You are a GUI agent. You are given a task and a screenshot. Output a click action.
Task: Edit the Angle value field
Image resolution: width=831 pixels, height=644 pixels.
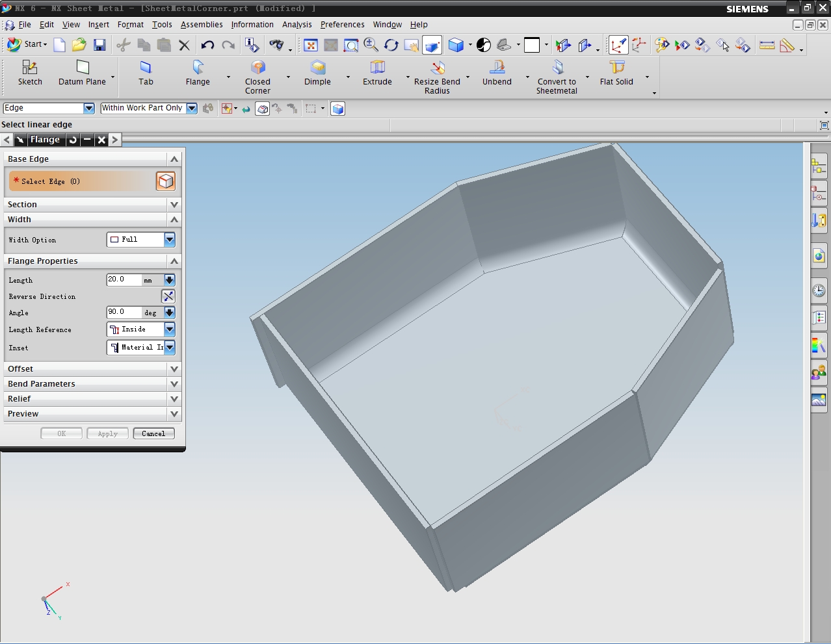[124, 313]
